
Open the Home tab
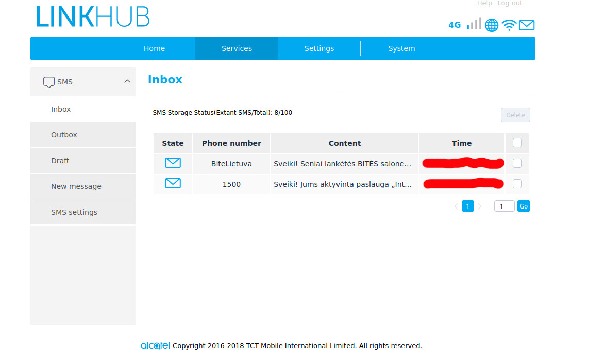coord(155,48)
